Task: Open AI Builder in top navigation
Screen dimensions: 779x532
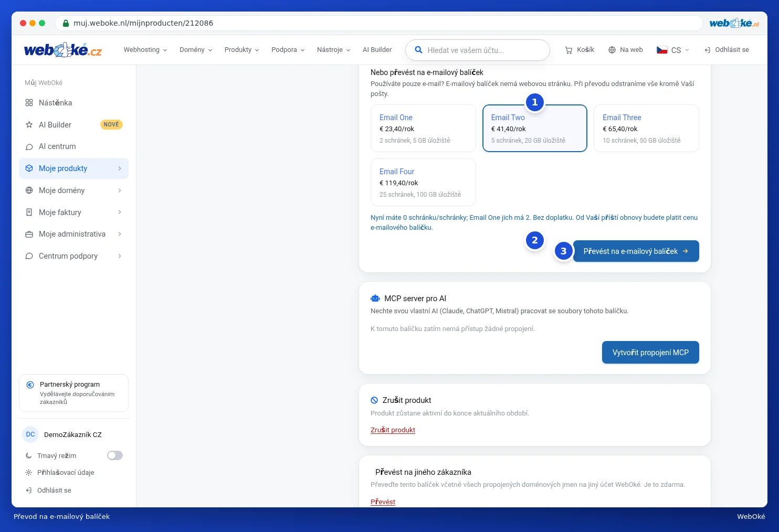Action: (x=377, y=50)
